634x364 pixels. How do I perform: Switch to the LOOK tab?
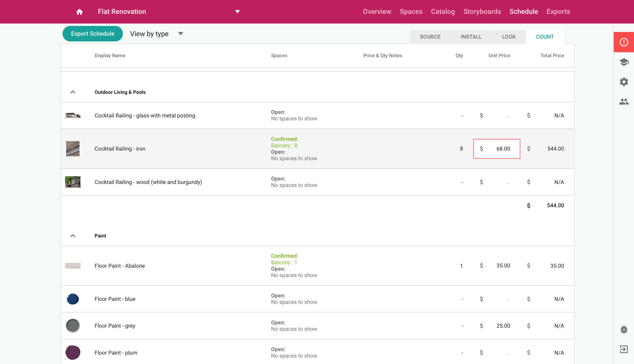click(x=508, y=37)
